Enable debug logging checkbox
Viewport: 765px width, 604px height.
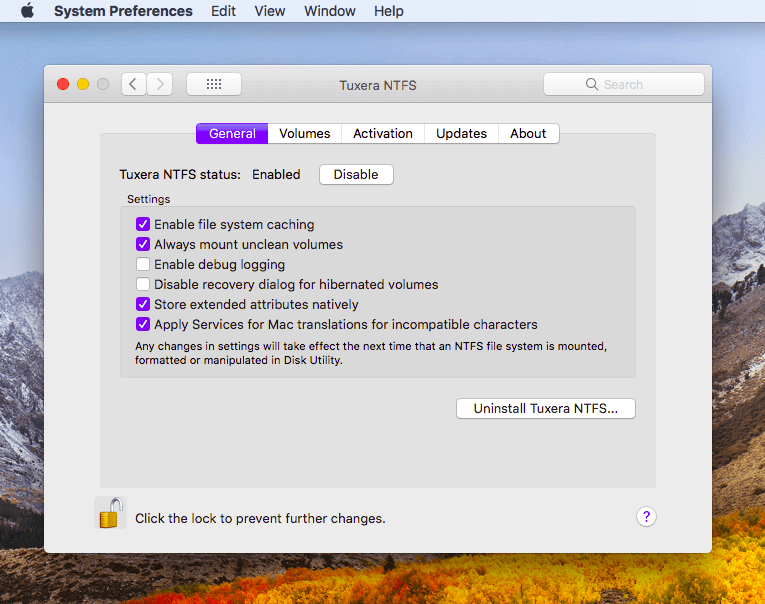[x=143, y=265]
